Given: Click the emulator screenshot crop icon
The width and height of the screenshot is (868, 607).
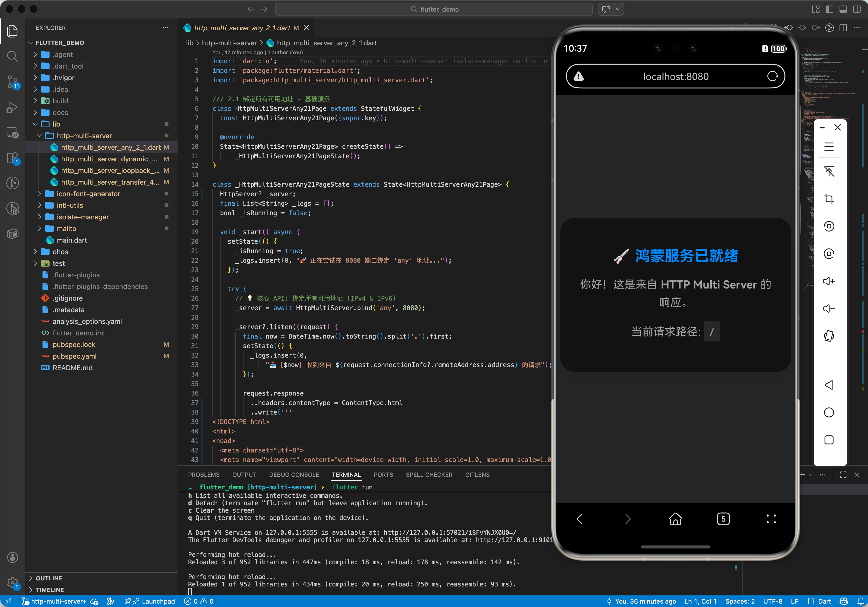Looking at the screenshot, I should tap(829, 199).
